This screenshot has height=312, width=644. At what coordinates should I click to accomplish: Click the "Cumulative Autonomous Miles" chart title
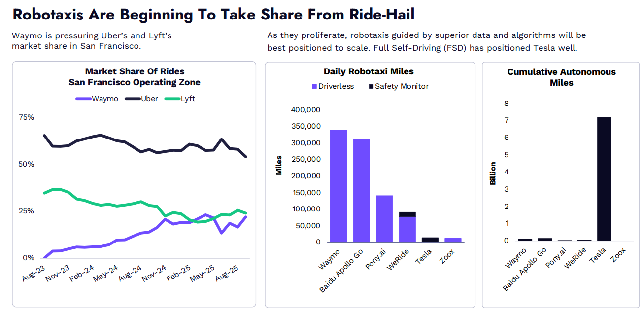561,77
